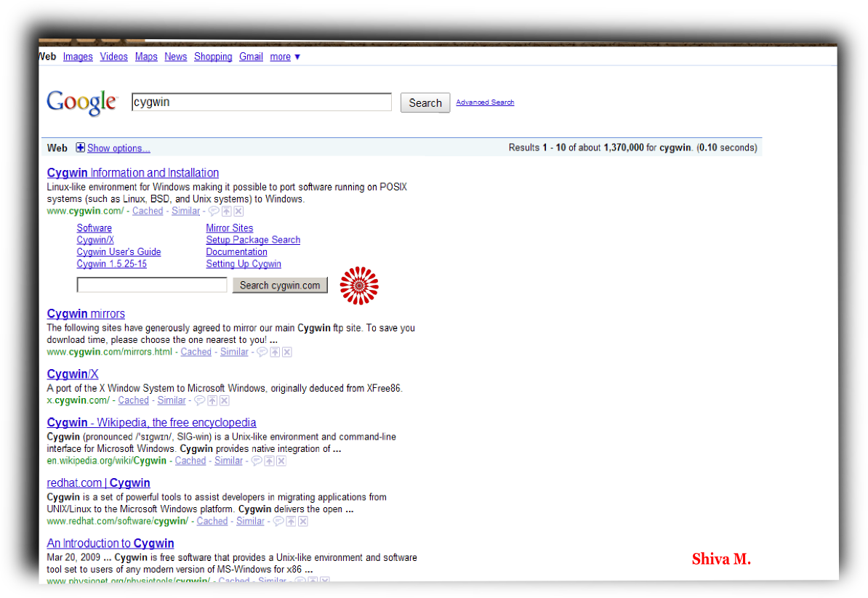Click the Google logo

(x=82, y=102)
